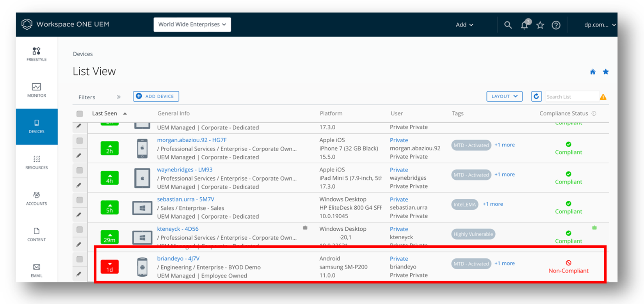Click the blue home icon
644x304 pixels.
[x=593, y=72]
